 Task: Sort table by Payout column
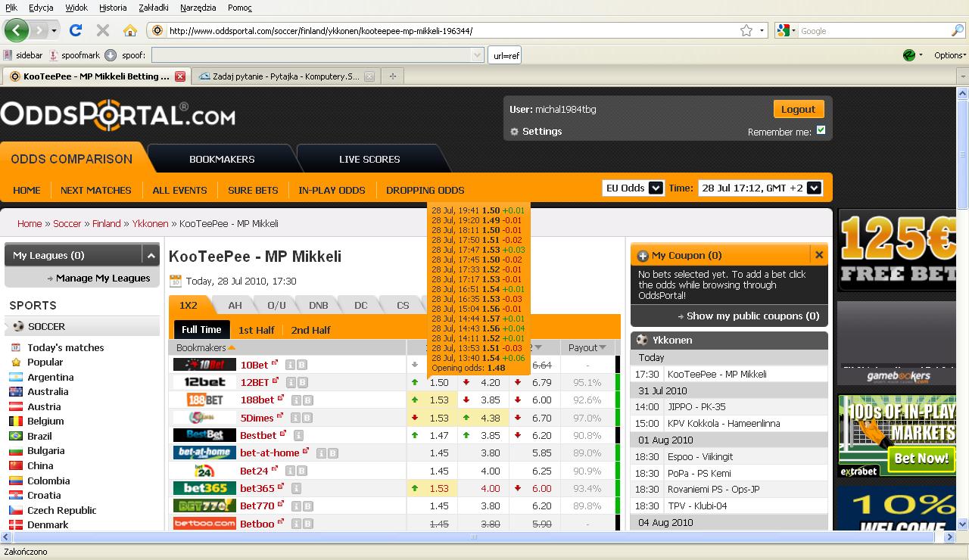[587, 347]
